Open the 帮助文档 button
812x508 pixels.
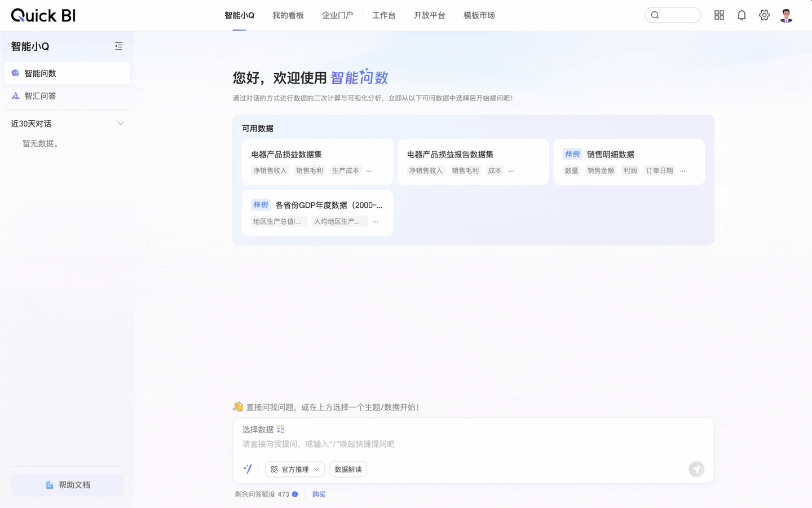pos(67,485)
